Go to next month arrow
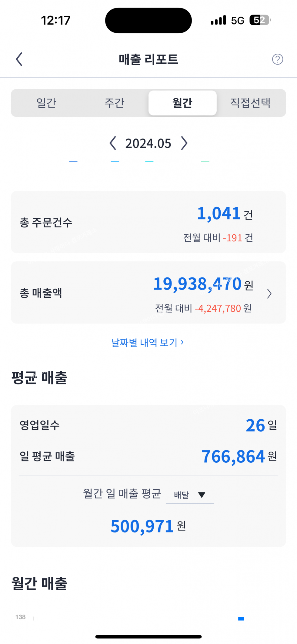The image size is (297, 644). [x=184, y=143]
